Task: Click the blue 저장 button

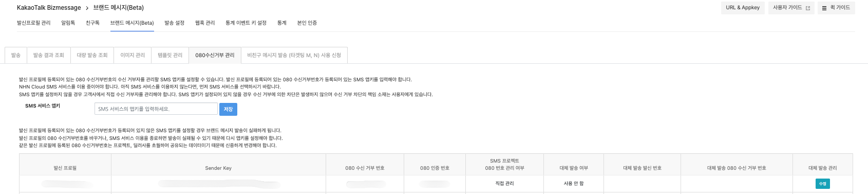Action: click(229, 109)
